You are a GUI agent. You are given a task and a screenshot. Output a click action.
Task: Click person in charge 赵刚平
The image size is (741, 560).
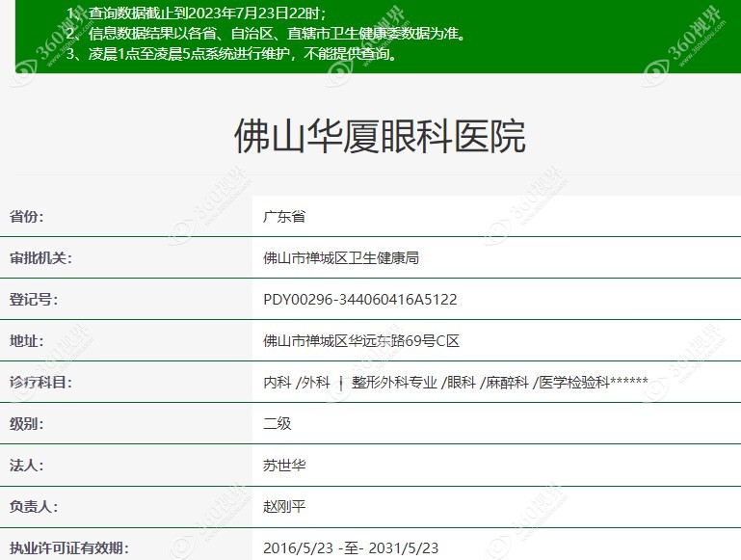[284, 507]
